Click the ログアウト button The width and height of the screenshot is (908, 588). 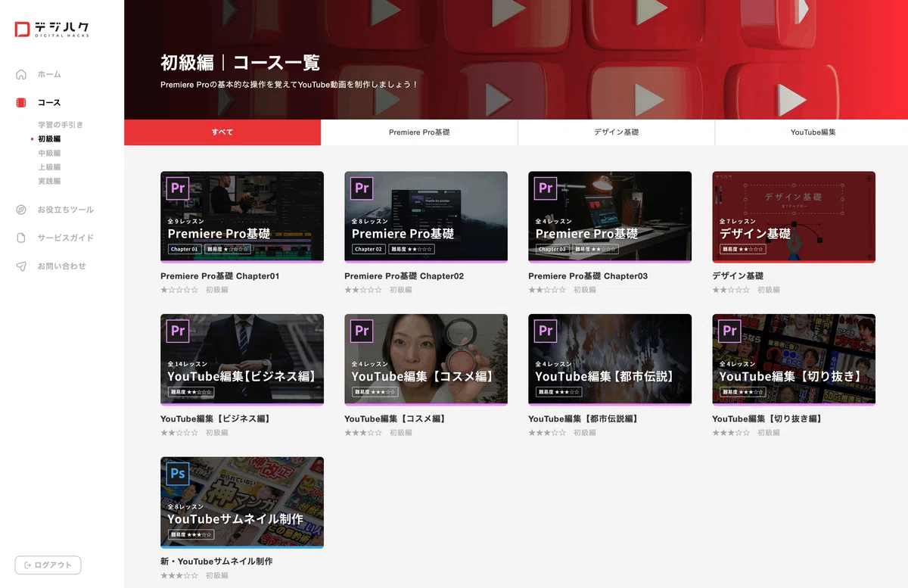point(48,565)
